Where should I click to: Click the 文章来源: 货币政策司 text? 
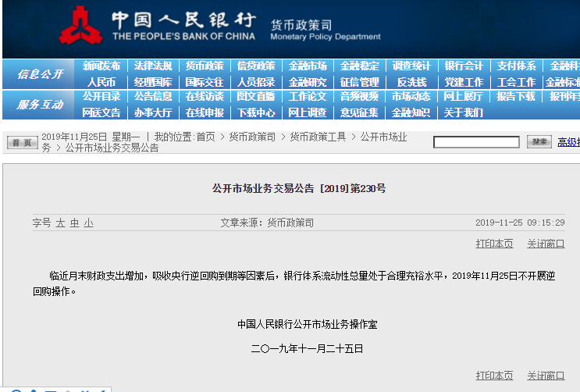pyautogui.click(x=267, y=223)
